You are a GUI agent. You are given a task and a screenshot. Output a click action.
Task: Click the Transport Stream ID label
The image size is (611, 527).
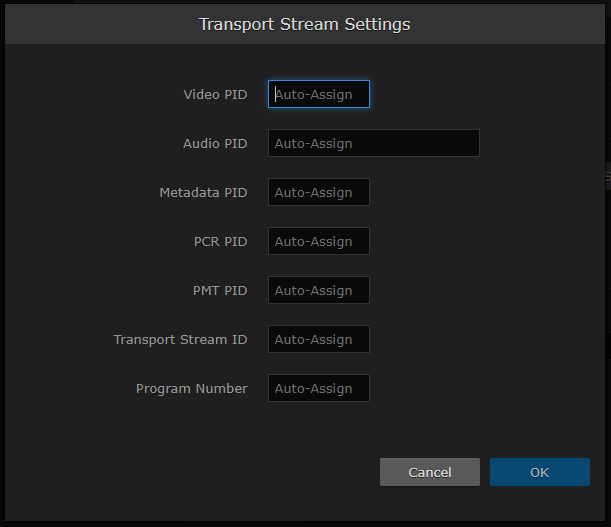(180, 340)
